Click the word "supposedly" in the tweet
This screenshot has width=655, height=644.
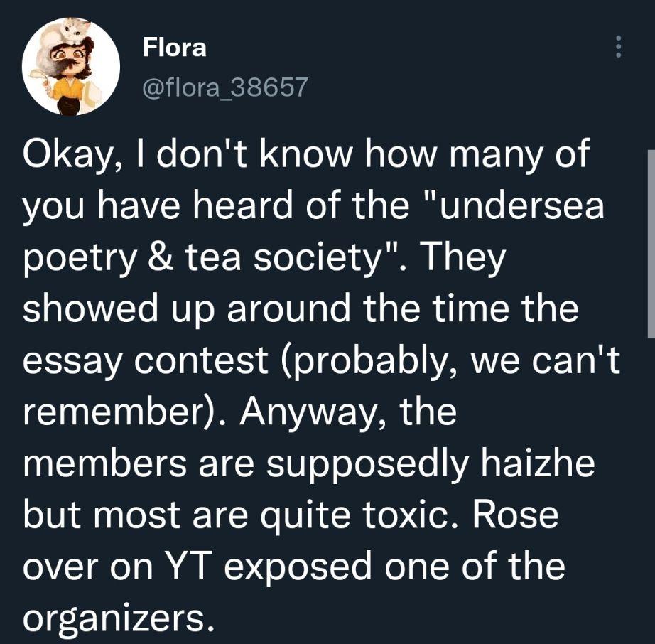(x=367, y=466)
